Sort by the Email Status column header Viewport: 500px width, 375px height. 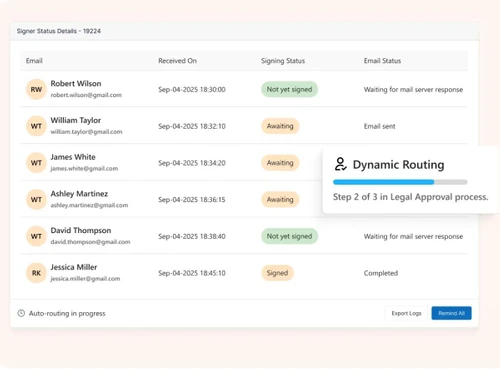pos(382,61)
